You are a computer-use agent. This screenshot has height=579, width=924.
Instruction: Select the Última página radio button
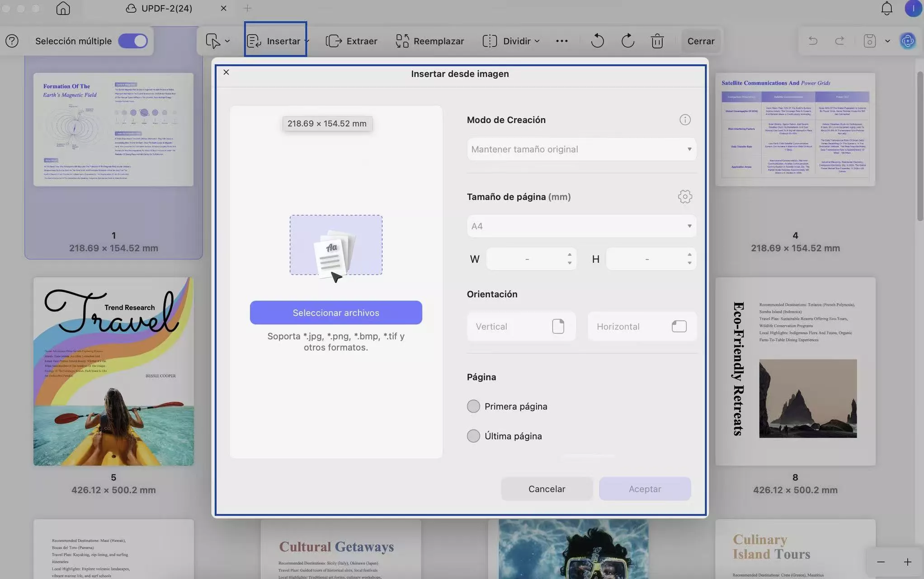473,436
